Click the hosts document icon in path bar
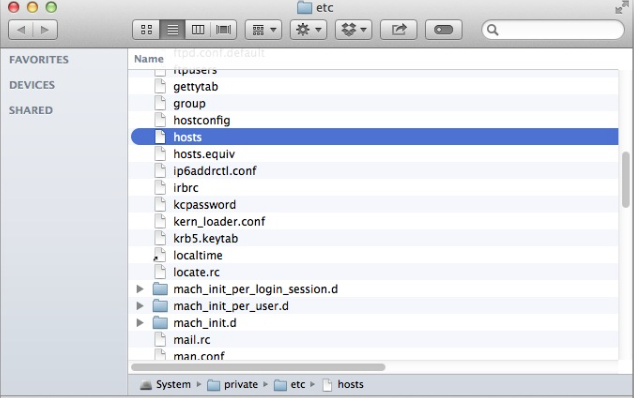 327,385
